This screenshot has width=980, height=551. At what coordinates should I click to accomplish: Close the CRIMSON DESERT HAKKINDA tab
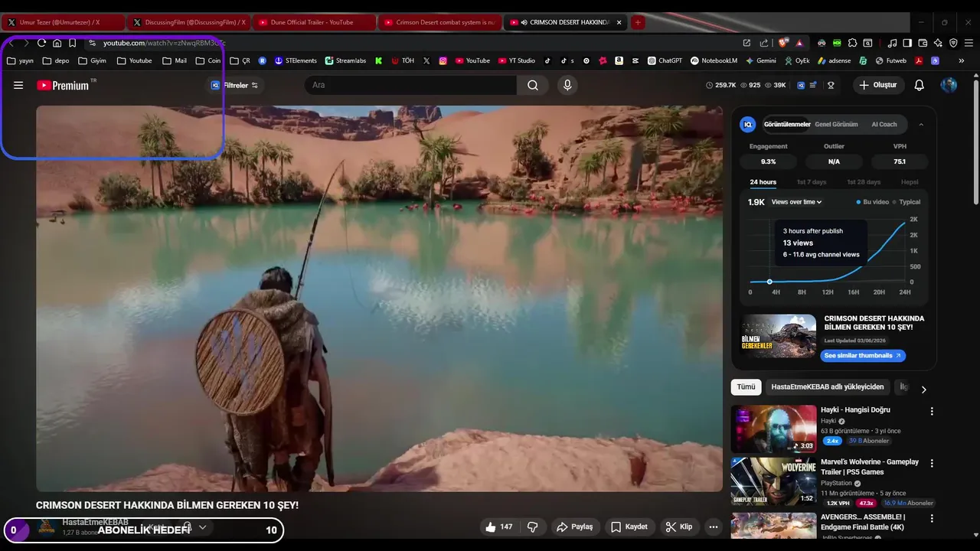tap(619, 22)
